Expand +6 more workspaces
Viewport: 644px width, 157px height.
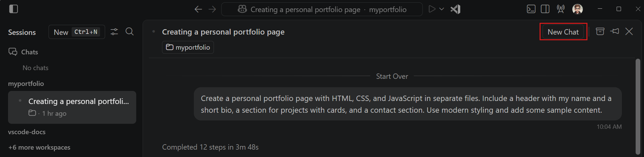pyautogui.click(x=39, y=147)
